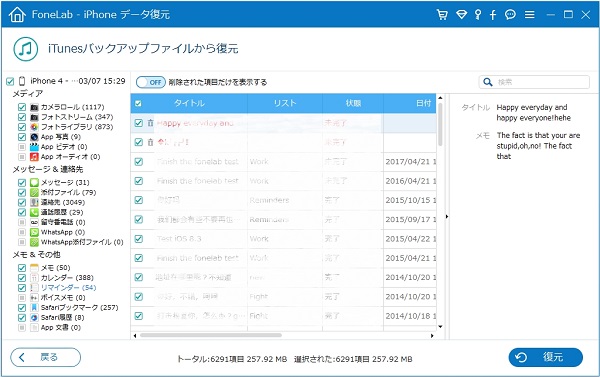Click the 通話履歴 phone icon
600x377 pixels.
pos(34,212)
